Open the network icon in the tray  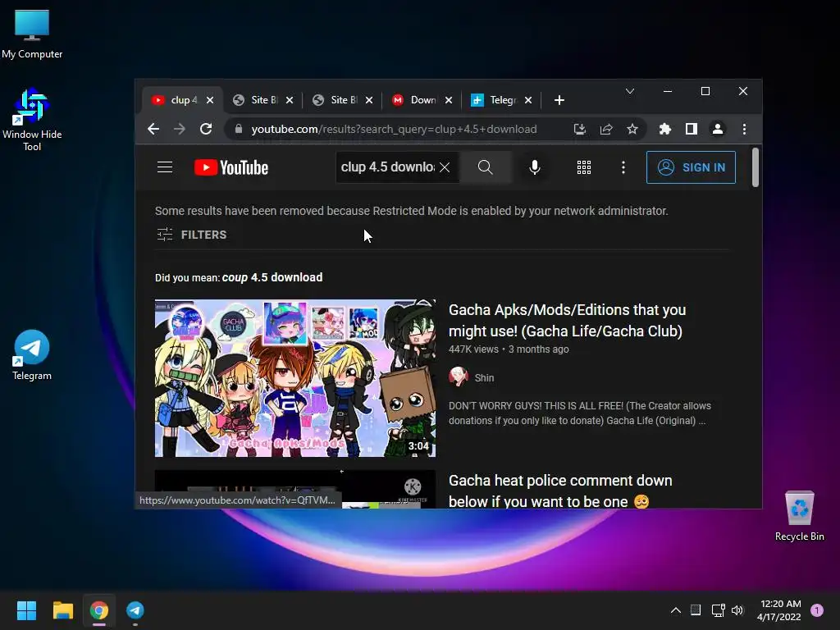(718, 610)
